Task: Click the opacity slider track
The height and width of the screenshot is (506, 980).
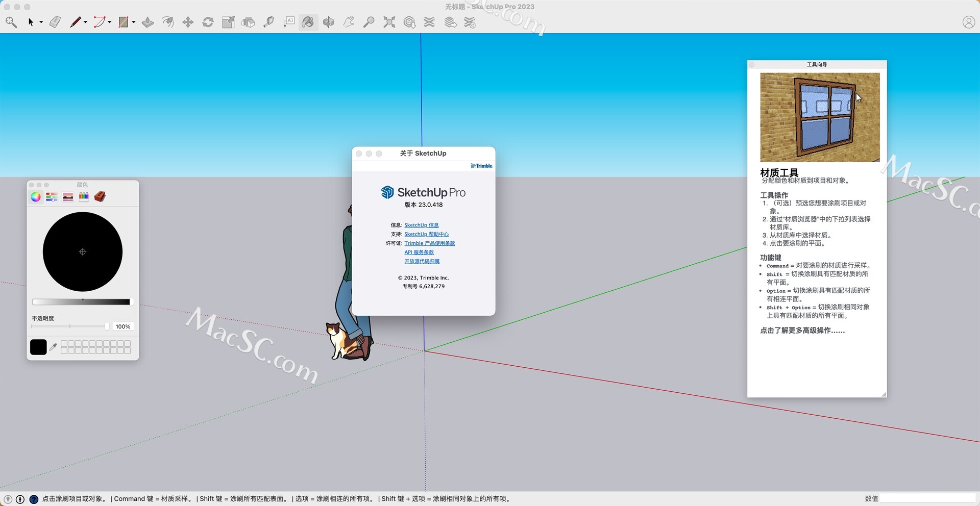Action: (70, 326)
